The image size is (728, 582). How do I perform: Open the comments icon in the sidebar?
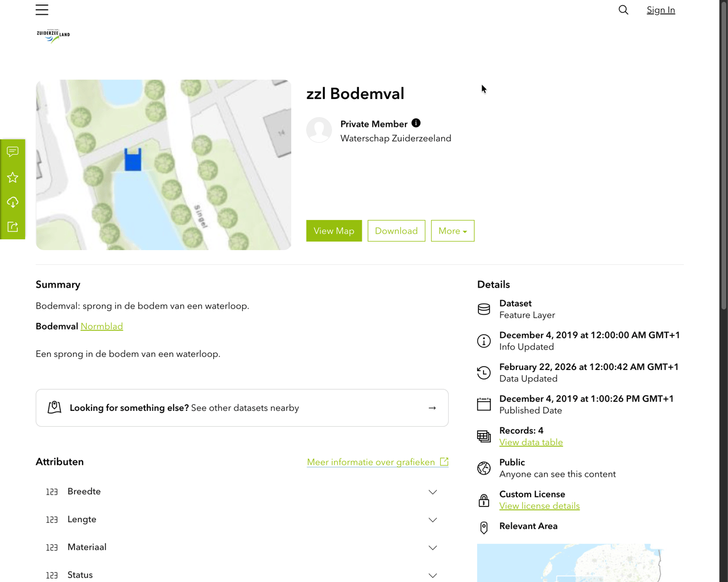point(13,152)
